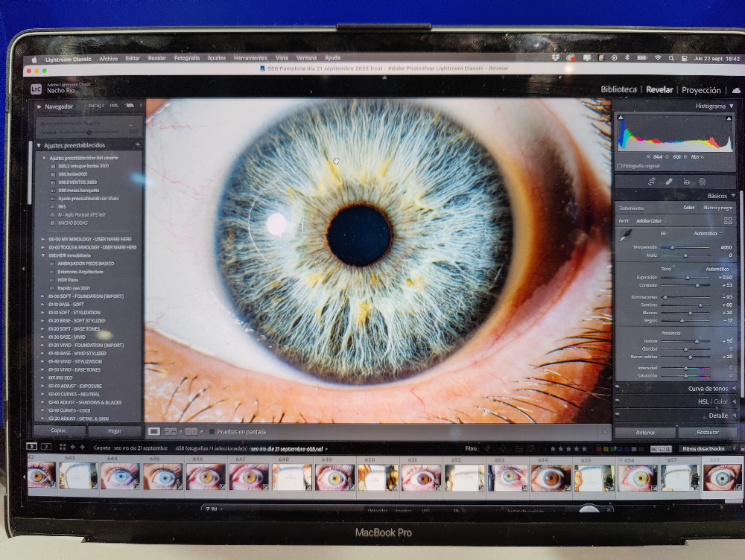Switch treatment to Blanco y negro
745x560 pixels.
[717, 208]
